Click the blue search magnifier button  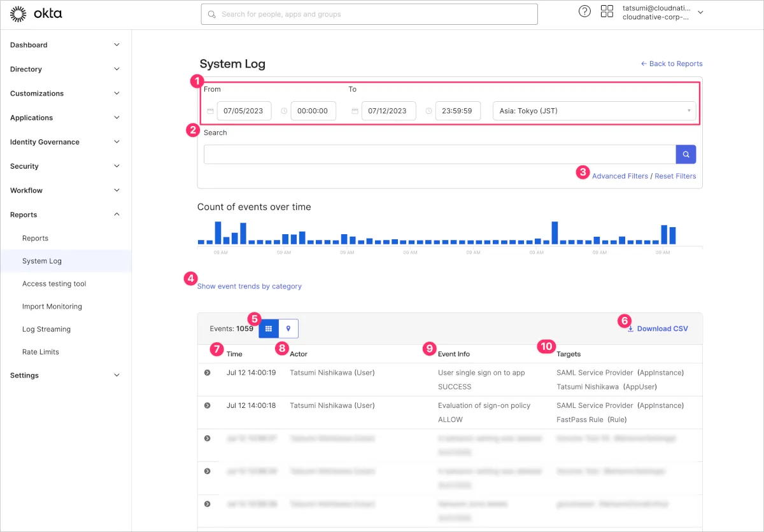click(686, 154)
